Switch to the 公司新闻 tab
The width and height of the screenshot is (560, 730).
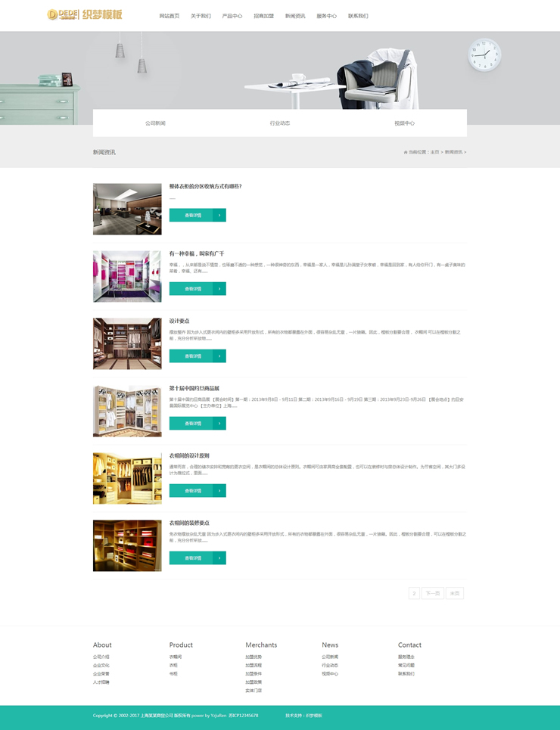pos(155,123)
